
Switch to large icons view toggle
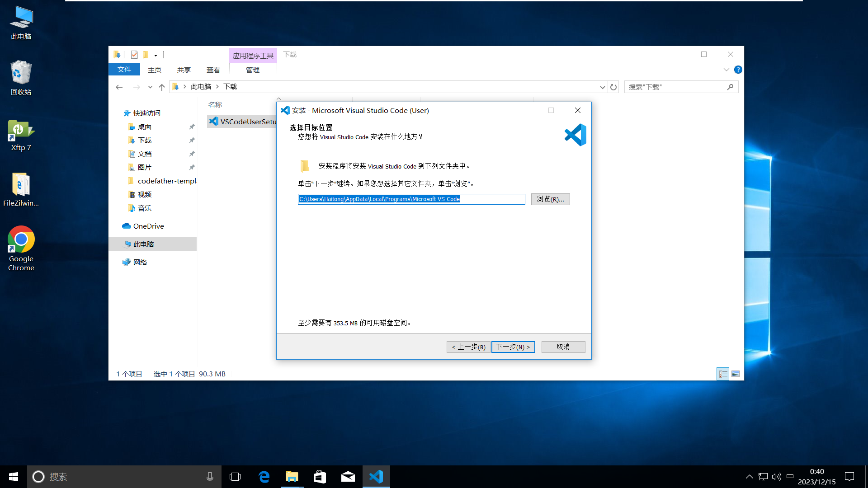[x=736, y=374]
